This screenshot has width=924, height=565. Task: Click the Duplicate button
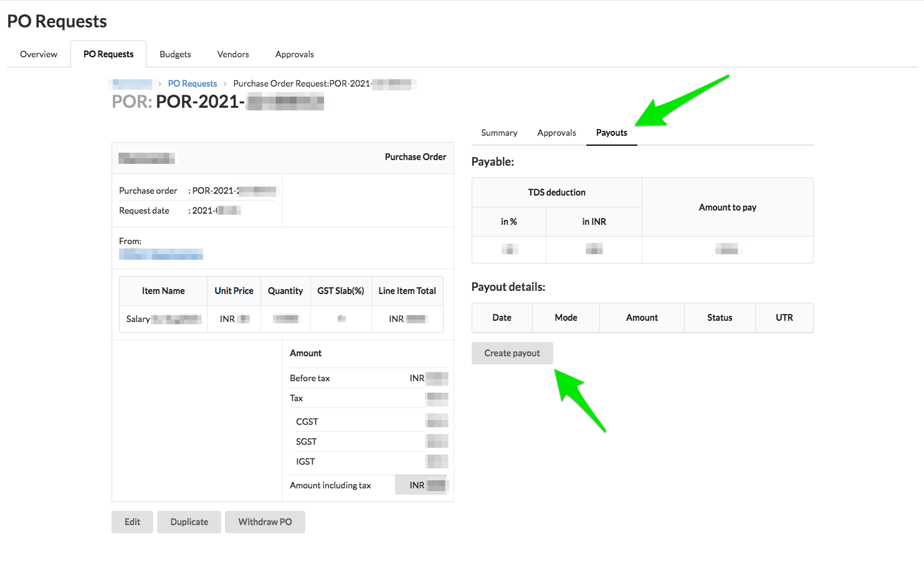coord(189,521)
